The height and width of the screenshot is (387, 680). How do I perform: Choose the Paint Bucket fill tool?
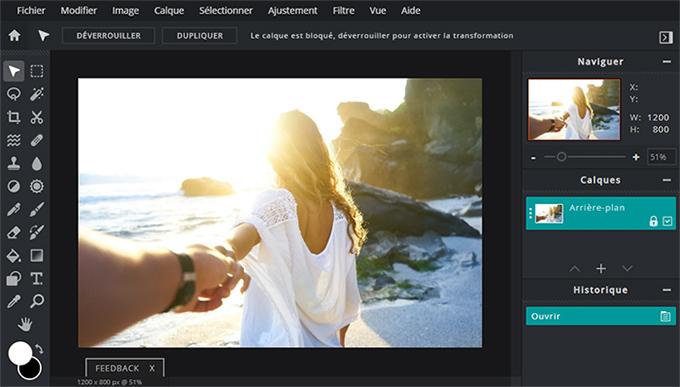tap(13, 256)
